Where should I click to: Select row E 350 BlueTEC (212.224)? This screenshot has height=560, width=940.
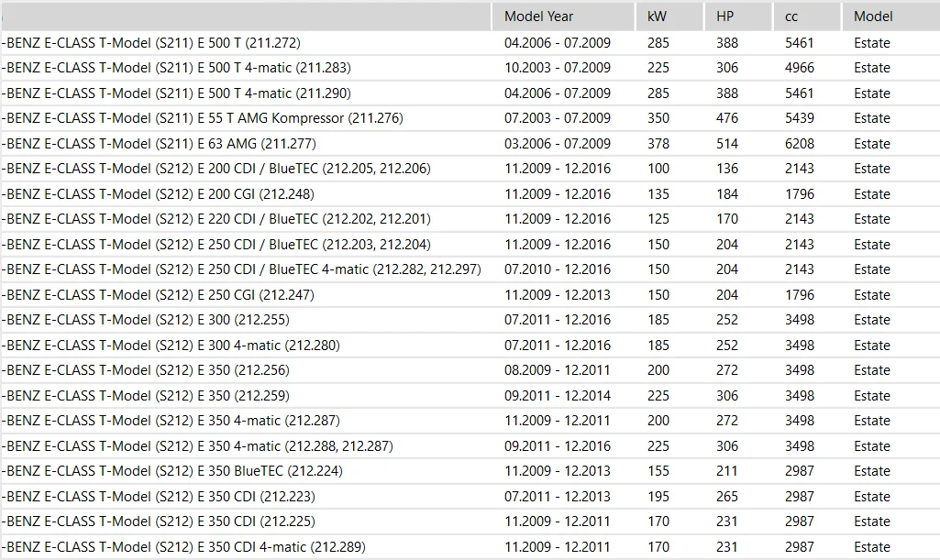[x=470, y=471]
